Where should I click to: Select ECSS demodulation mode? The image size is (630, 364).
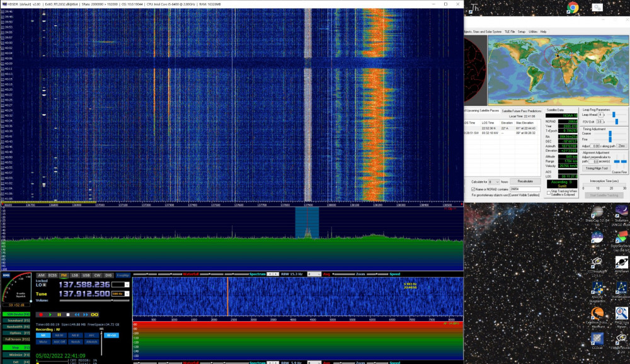pyautogui.click(x=53, y=275)
